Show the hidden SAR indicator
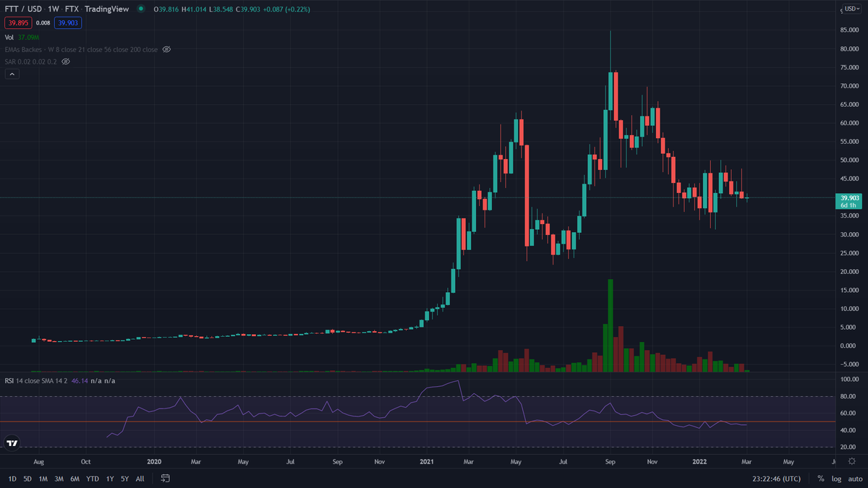 point(66,61)
